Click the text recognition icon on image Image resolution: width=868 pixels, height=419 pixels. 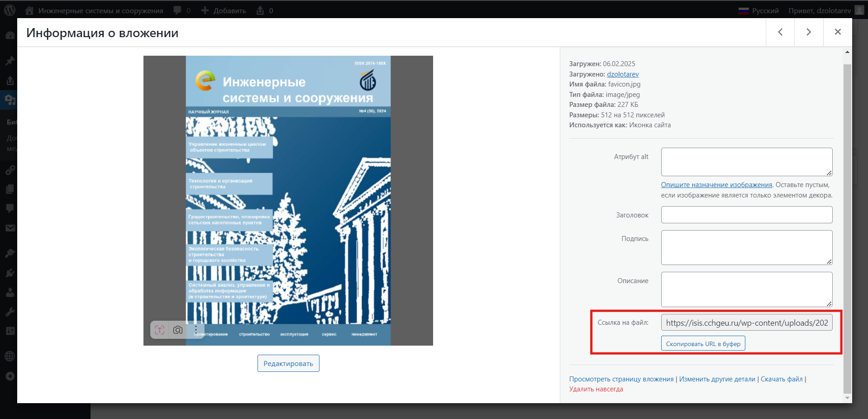(159, 330)
